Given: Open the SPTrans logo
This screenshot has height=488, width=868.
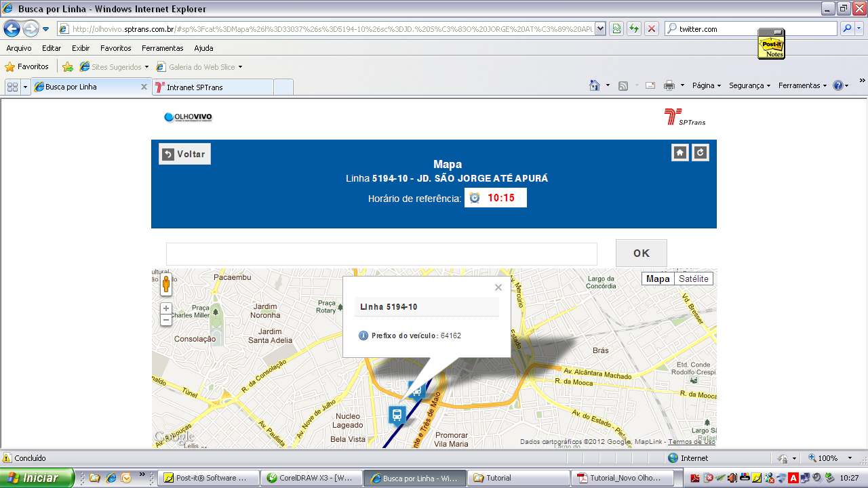Looking at the screenshot, I should (685, 117).
